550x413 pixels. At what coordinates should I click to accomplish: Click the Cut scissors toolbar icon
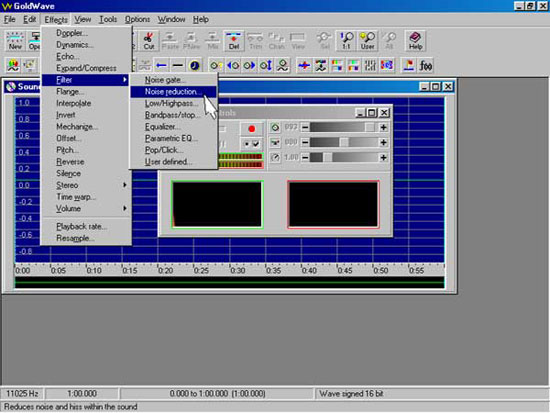pos(149,41)
